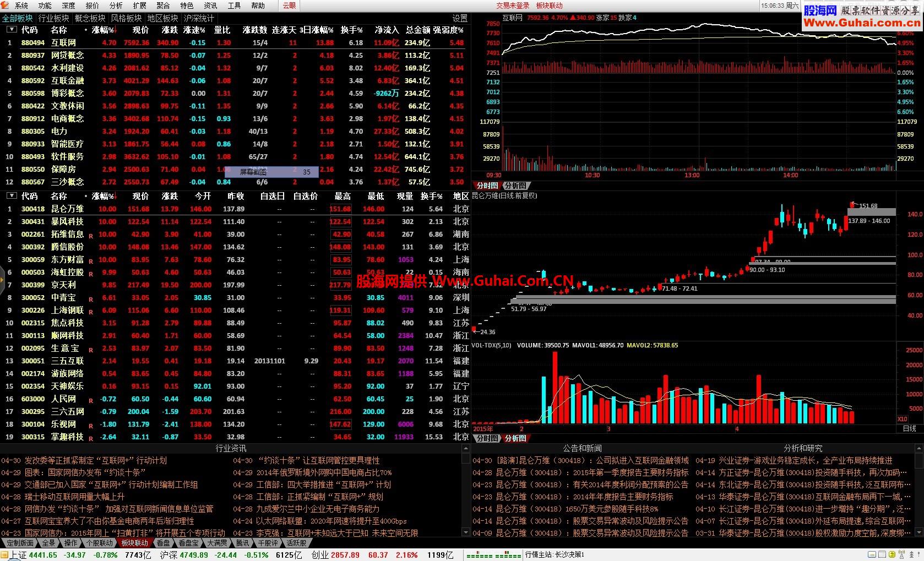Click 创业 index value 2857.89 in status bar
924x561 pixels.
(344, 555)
